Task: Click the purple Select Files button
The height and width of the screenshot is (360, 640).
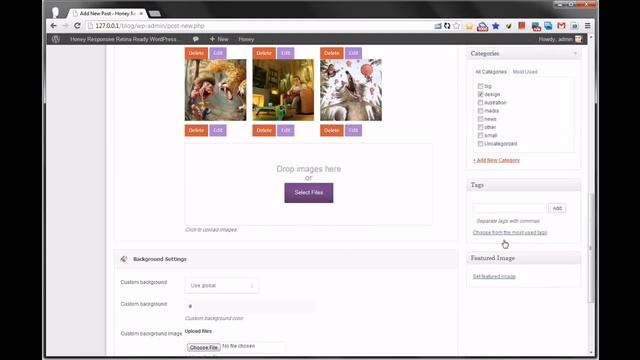Action: 309,193
